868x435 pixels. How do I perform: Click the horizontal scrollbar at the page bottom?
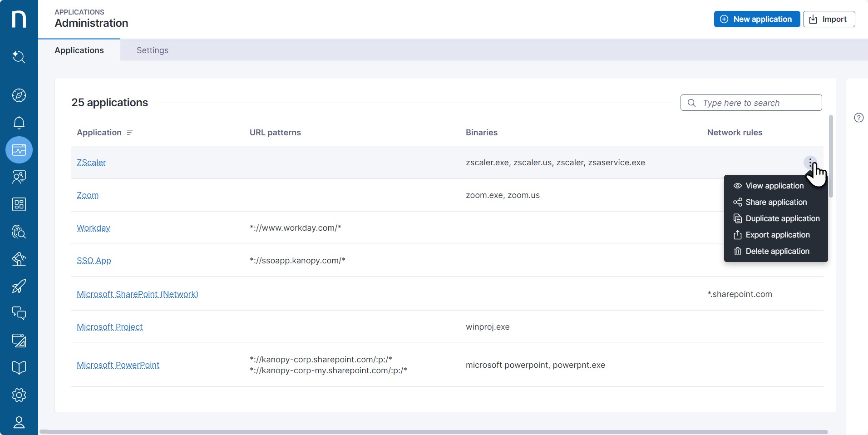434,432
